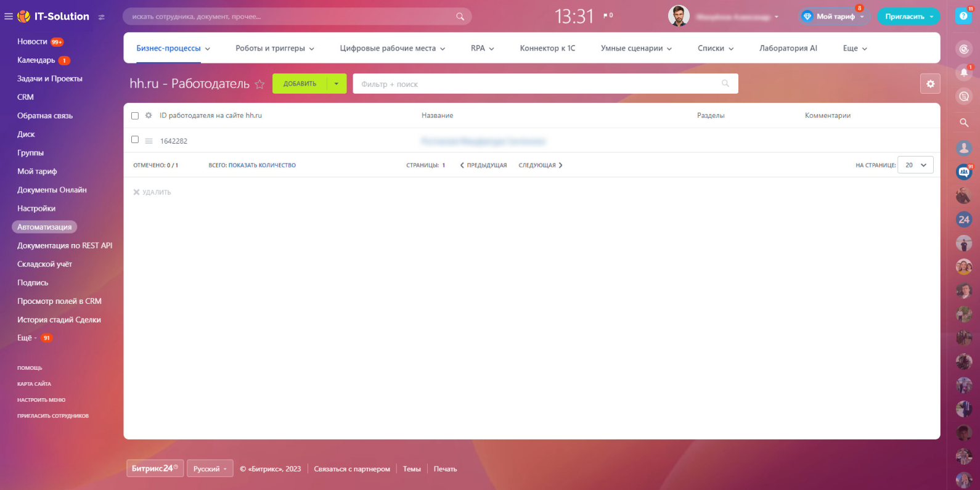Open the gear settings button right of the filter
Viewport: 980px width, 490px height.
(x=930, y=84)
